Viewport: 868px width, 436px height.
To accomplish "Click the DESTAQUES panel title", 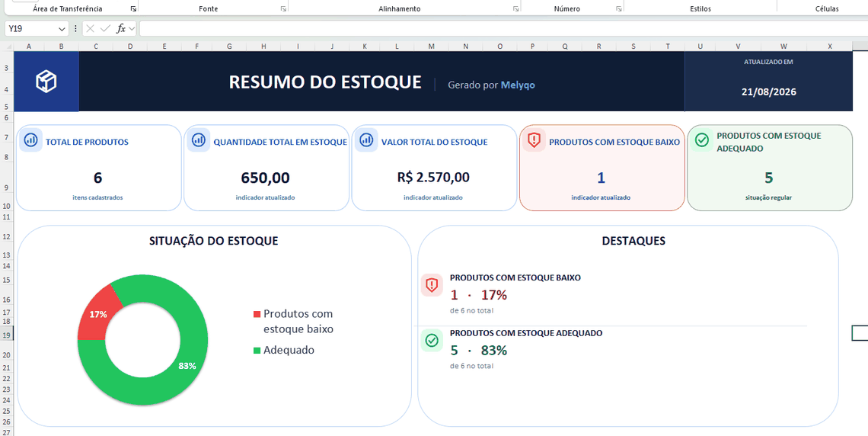I will coord(633,241).
